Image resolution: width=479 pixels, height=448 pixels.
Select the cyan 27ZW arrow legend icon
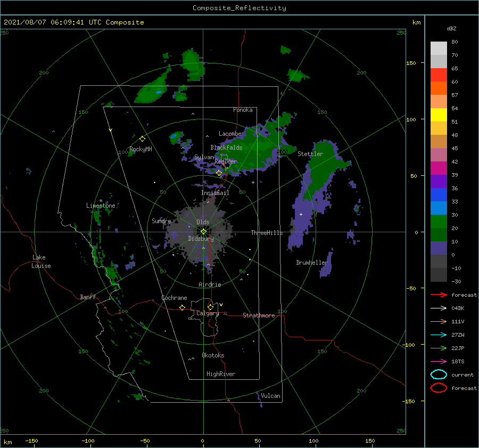439,335
